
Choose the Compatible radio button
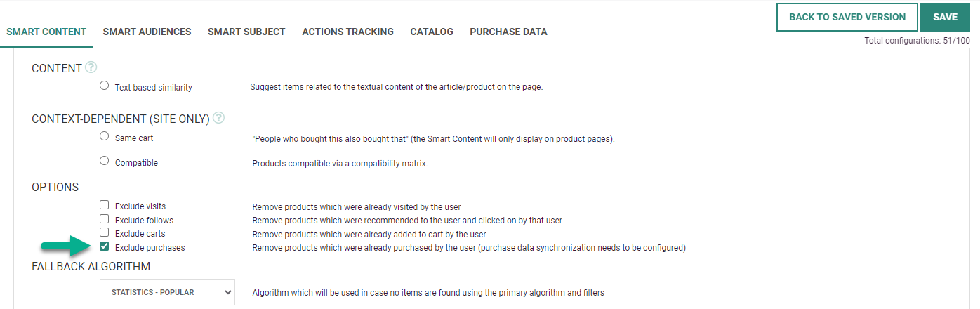[105, 162]
